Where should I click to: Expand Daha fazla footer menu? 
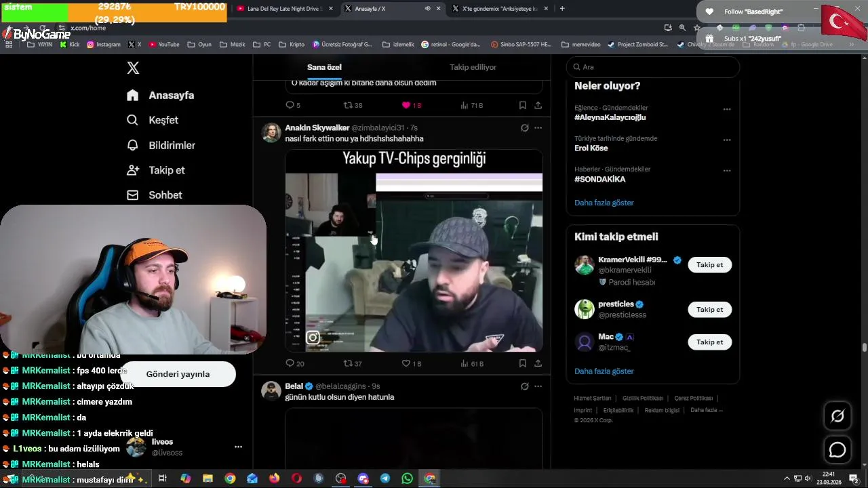[707, 410]
